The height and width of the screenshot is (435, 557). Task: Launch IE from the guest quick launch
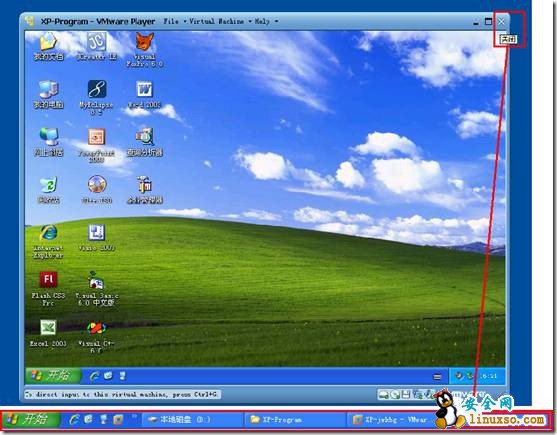(94, 376)
